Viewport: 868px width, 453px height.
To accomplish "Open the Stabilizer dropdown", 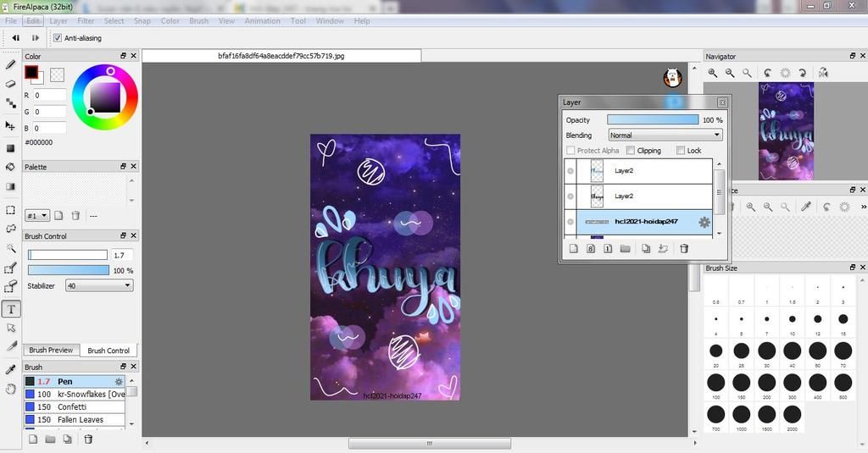I will (x=99, y=286).
